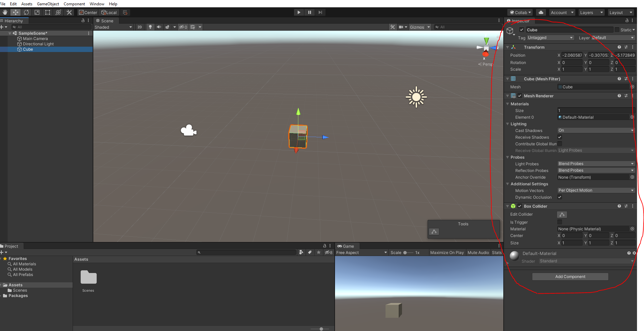Open Layer Default dropdown
The width and height of the screenshot is (644, 331).
pos(613,38)
